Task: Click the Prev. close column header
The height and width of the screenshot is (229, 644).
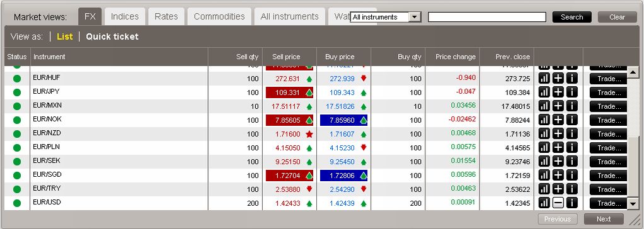Action: click(x=512, y=57)
